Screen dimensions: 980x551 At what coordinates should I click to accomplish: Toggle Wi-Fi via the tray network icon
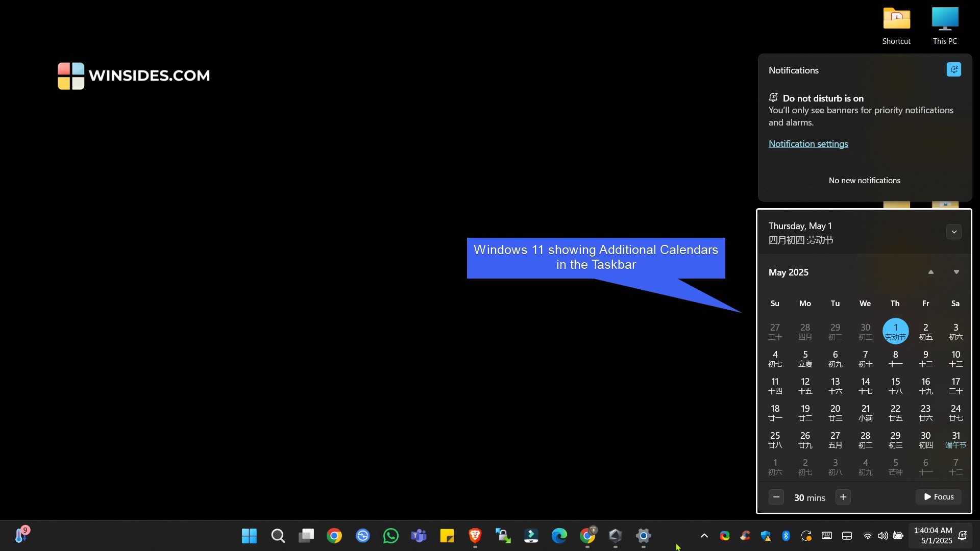point(867,536)
